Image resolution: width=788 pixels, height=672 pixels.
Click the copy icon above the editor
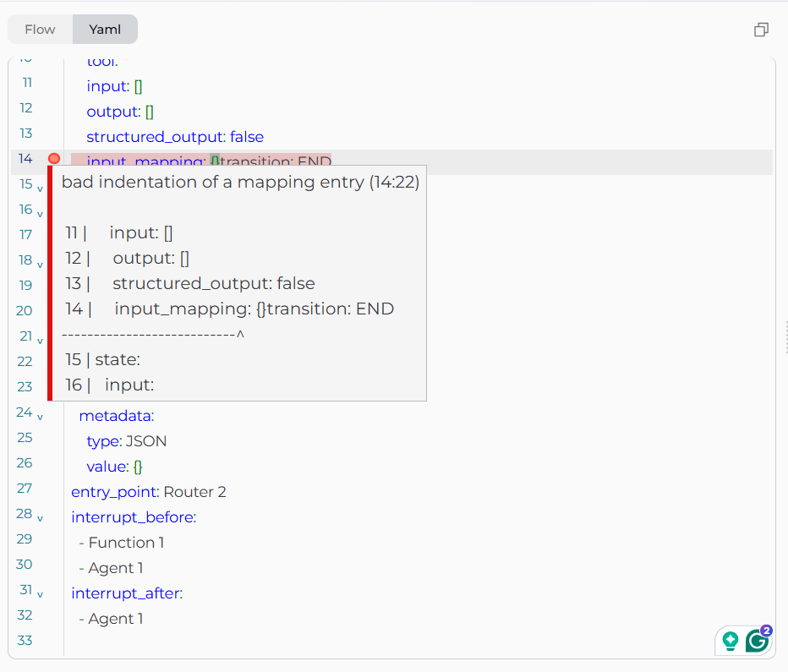pos(761,30)
